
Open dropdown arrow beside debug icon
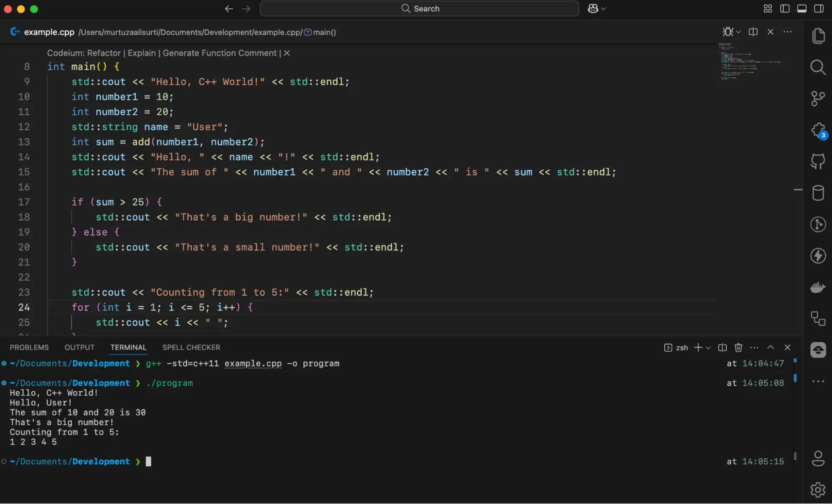coord(738,32)
